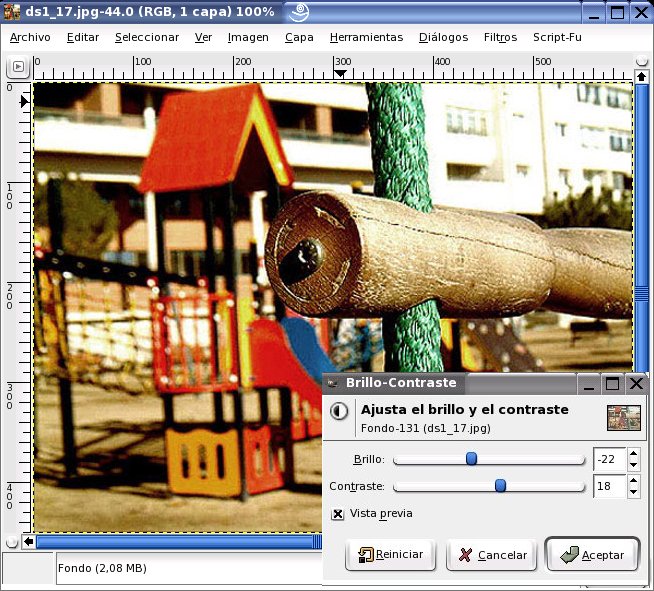
Task: Click the horizontal ruler at the top
Action: point(332,68)
